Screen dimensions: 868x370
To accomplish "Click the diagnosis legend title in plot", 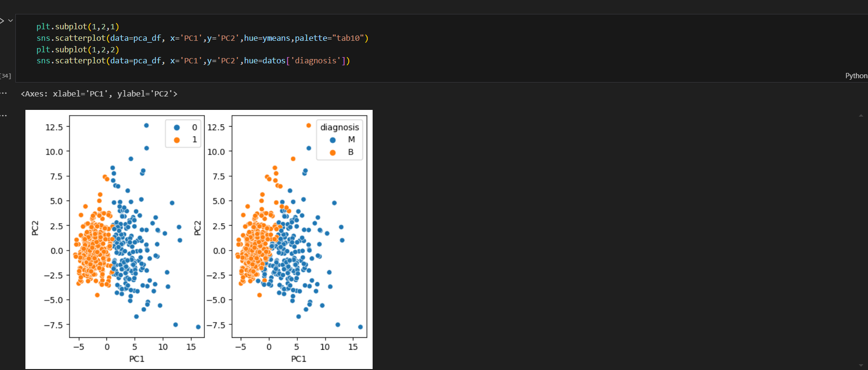I will [340, 127].
